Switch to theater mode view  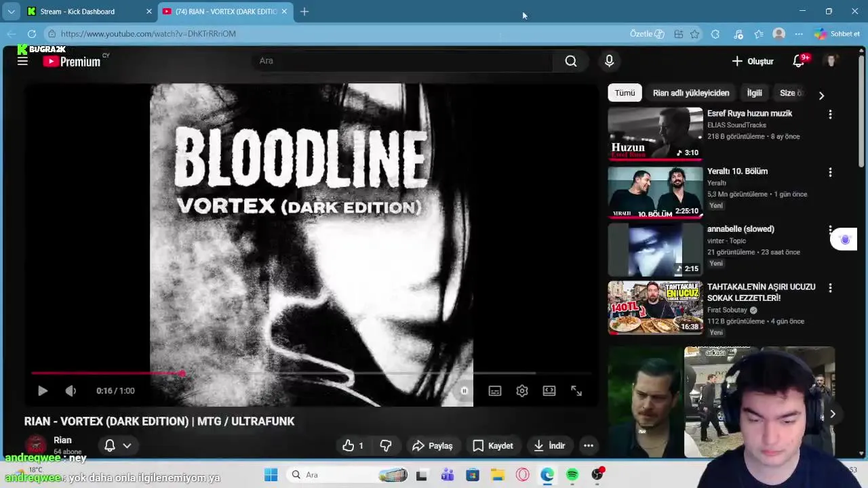click(x=549, y=391)
